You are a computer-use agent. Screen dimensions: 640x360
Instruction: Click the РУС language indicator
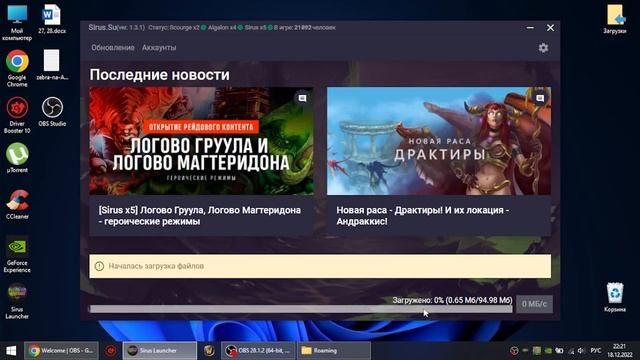(596, 351)
